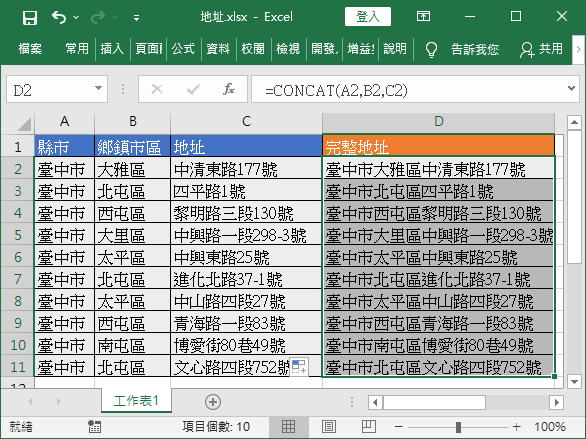586x439 pixels.
Task: Select cell 南屯區 in row 10
Action: [133, 345]
